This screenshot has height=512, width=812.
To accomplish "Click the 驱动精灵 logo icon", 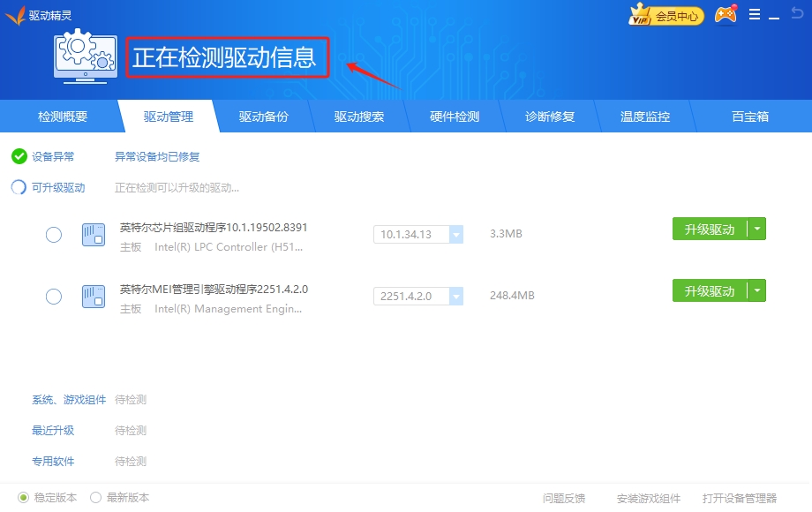I will [17, 14].
